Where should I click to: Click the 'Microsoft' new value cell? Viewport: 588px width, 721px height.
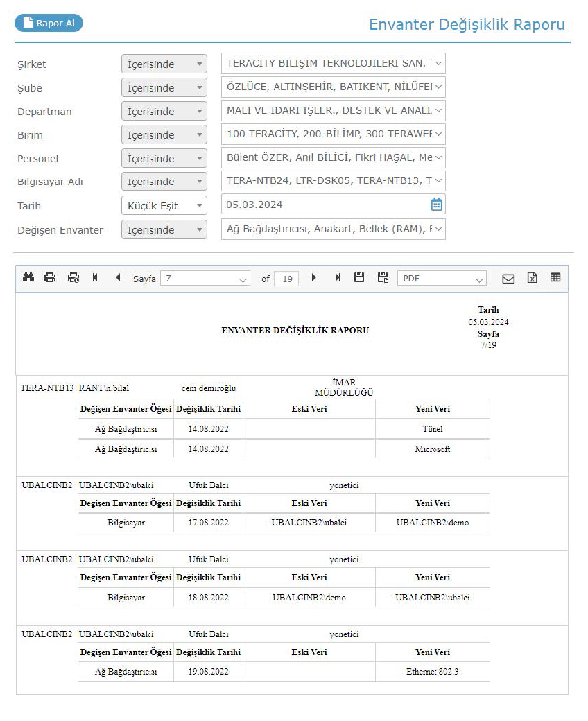(x=433, y=449)
